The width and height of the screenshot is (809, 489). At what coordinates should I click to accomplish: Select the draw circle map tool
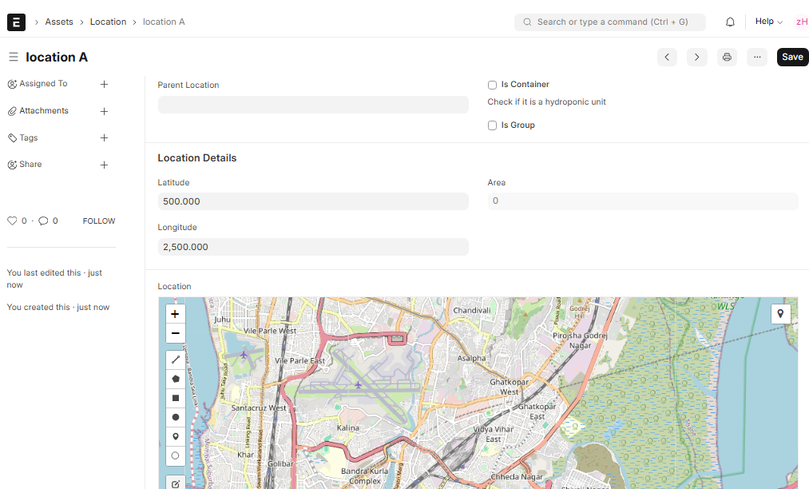(175, 417)
